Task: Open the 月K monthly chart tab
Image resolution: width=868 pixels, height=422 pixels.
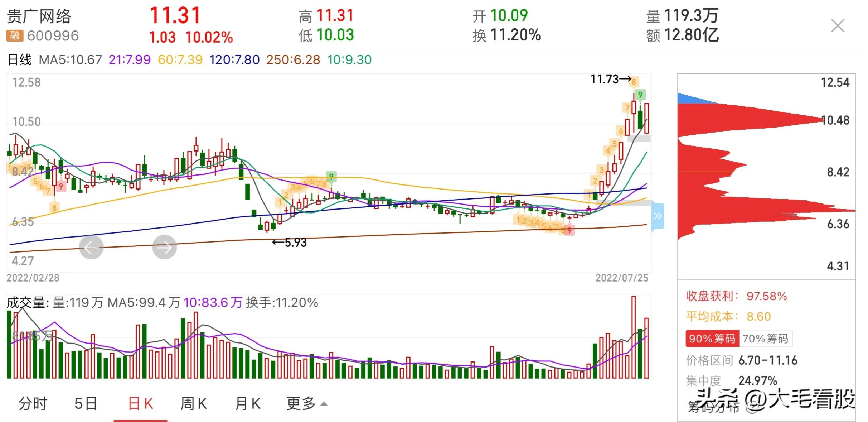Action: [x=248, y=404]
